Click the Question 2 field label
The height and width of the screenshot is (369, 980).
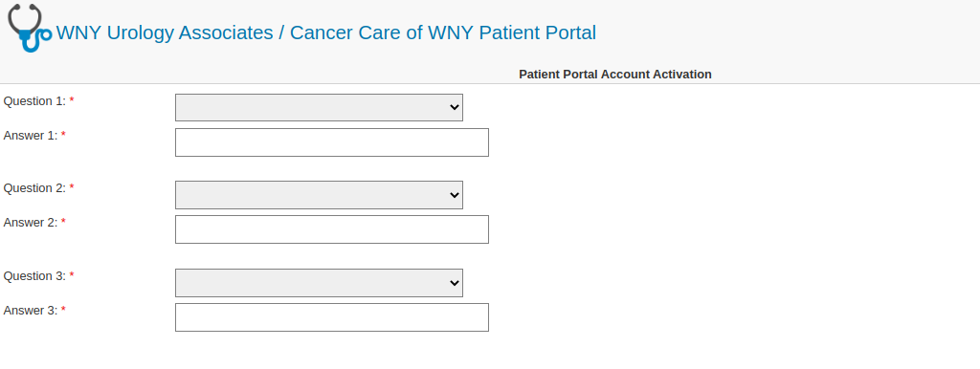(34, 188)
